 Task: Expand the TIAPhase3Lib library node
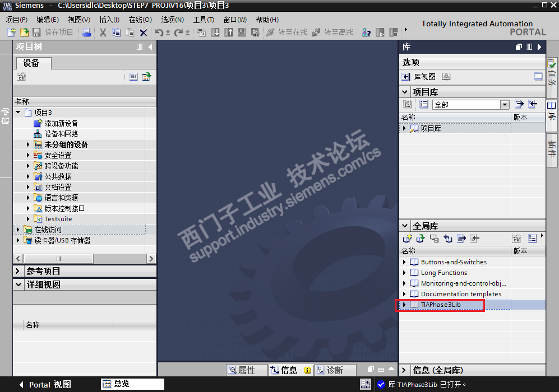point(404,305)
